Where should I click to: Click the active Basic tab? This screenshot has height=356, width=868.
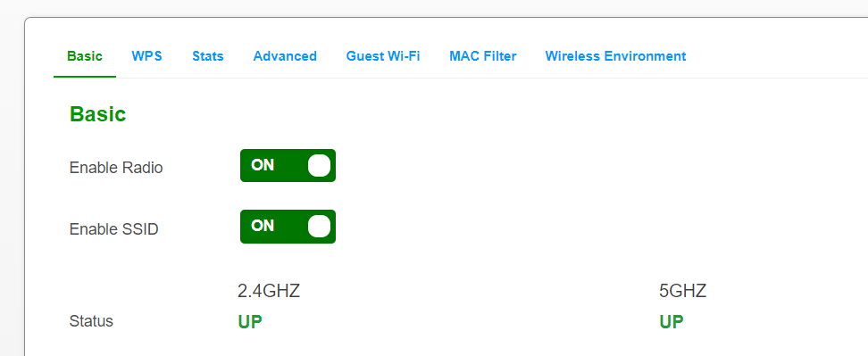tap(85, 56)
